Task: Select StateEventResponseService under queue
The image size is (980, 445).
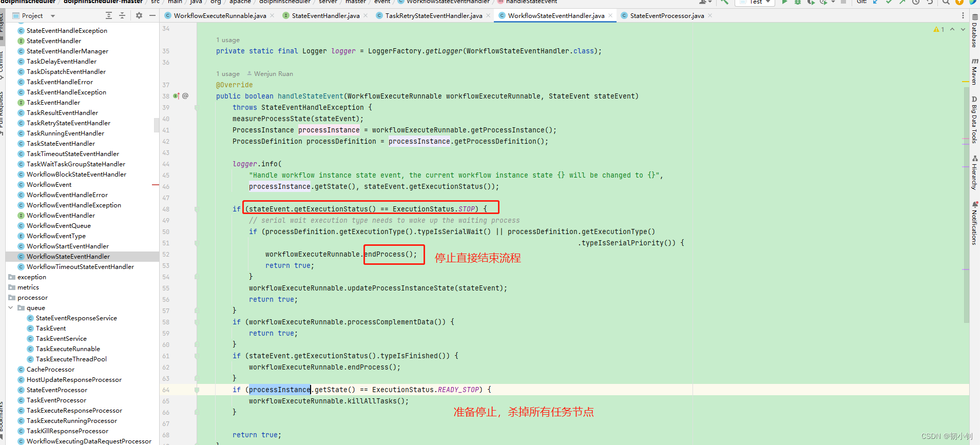Action: tap(76, 318)
